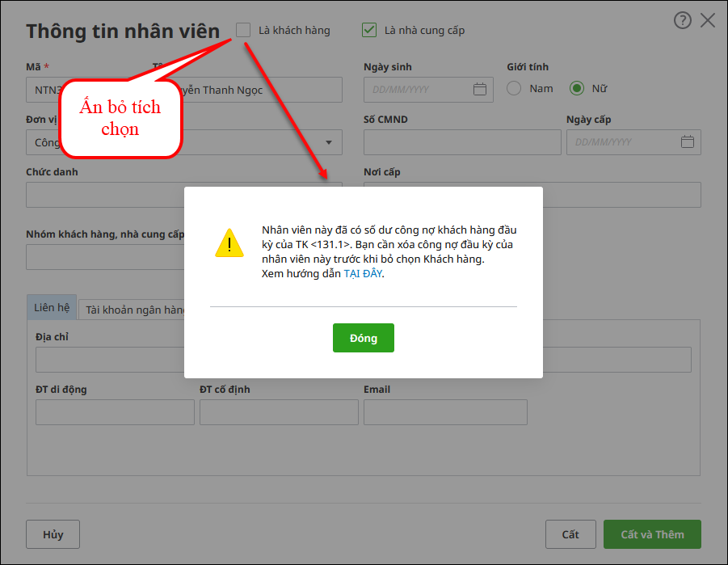Click the Hủy button
The height and width of the screenshot is (565, 728).
click(x=53, y=534)
